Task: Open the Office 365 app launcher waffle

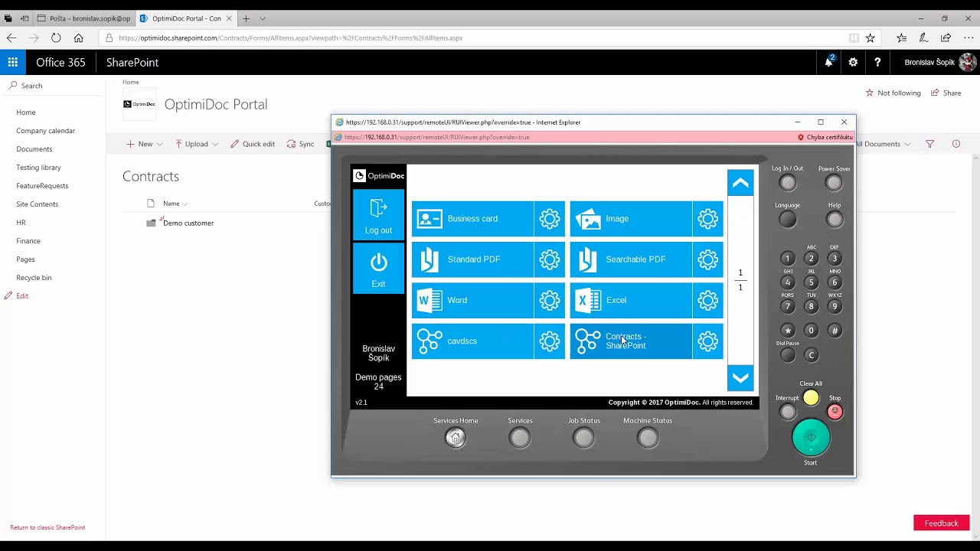Action: 13,62
